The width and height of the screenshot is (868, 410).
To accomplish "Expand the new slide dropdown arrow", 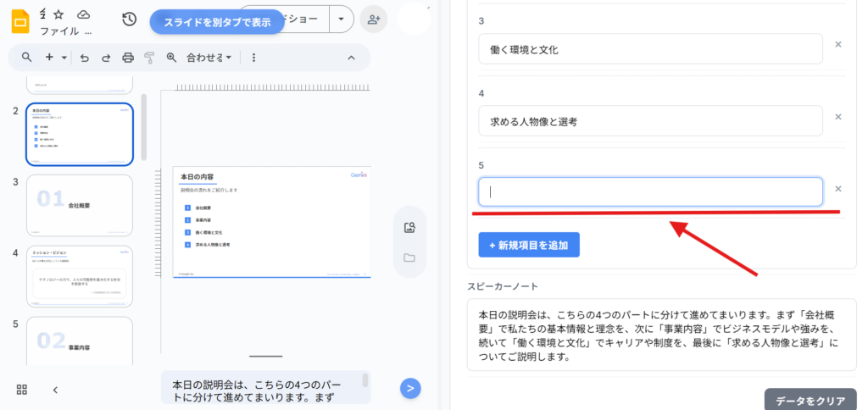I will tap(64, 58).
